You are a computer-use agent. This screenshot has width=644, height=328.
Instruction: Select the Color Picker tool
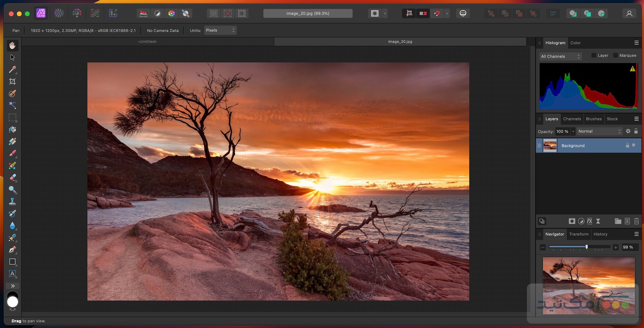13,69
